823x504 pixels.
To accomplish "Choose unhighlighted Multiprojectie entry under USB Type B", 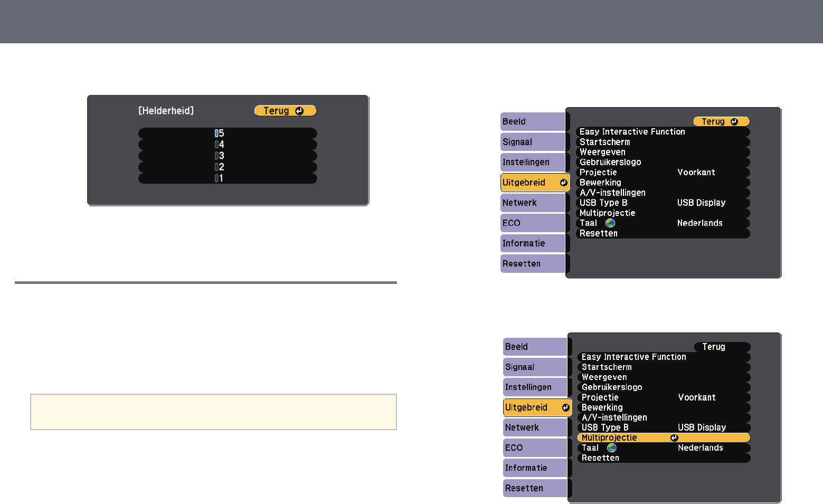I will tap(663, 213).
